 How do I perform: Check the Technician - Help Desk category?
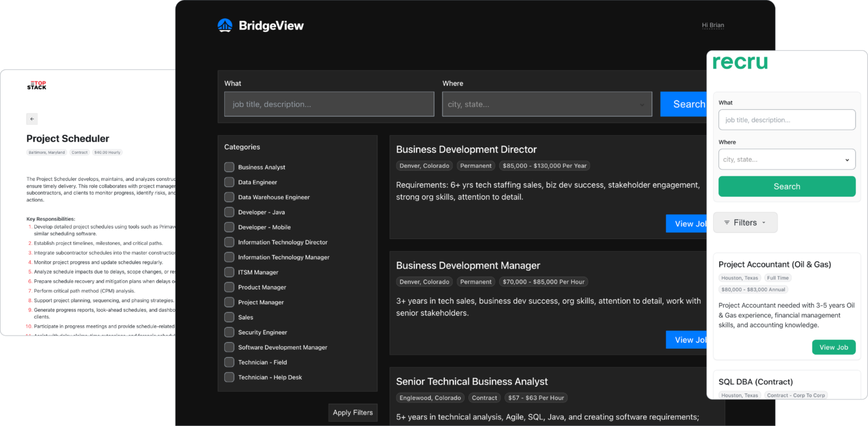pos(229,377)
